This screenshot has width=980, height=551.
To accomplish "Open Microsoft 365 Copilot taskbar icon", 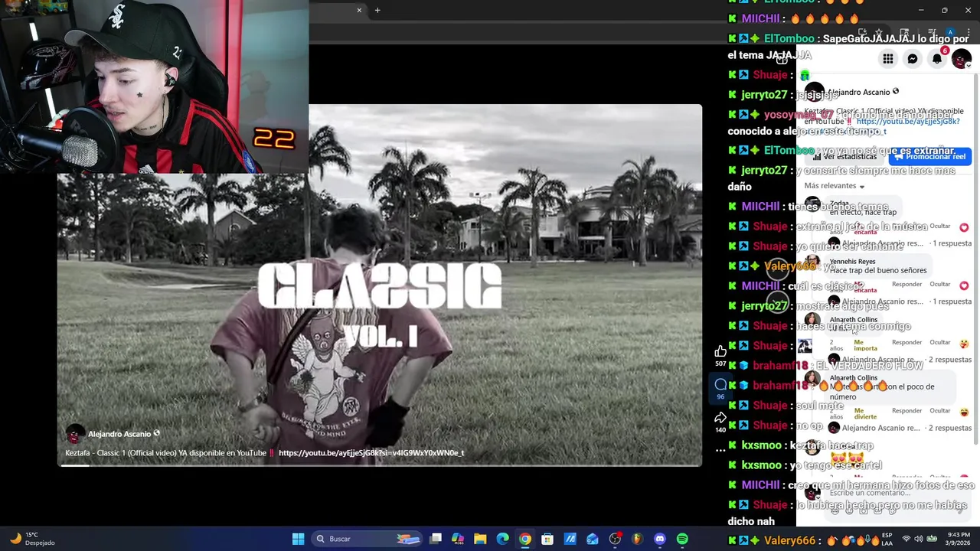I will (458, 539).
